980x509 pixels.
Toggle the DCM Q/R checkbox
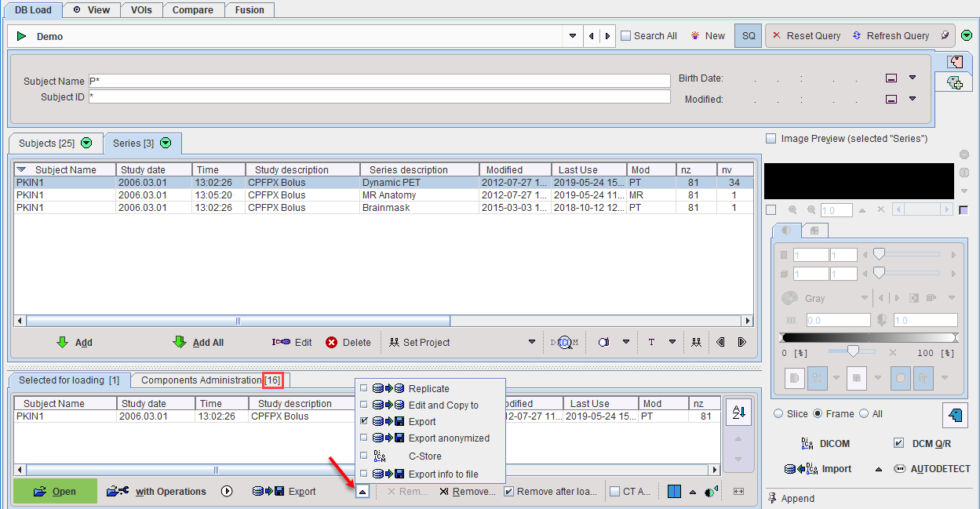(899, 443)
